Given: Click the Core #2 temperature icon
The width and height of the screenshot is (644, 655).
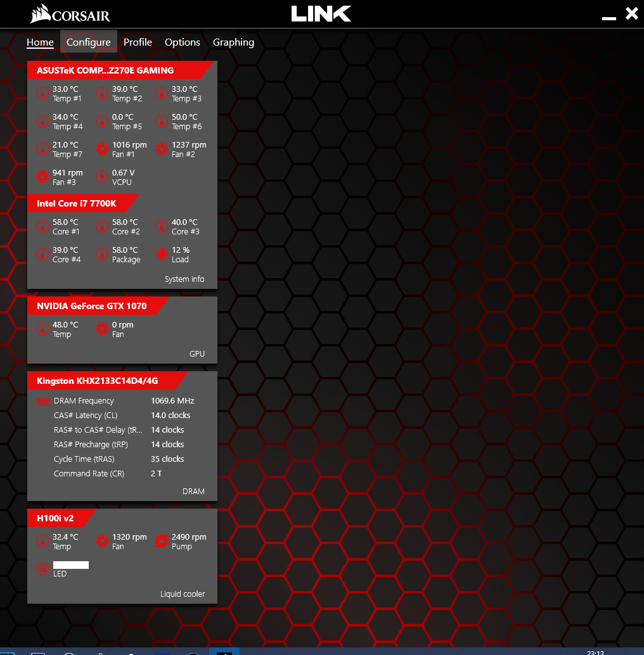Looking at the screenshot, I should coord(102,226).
